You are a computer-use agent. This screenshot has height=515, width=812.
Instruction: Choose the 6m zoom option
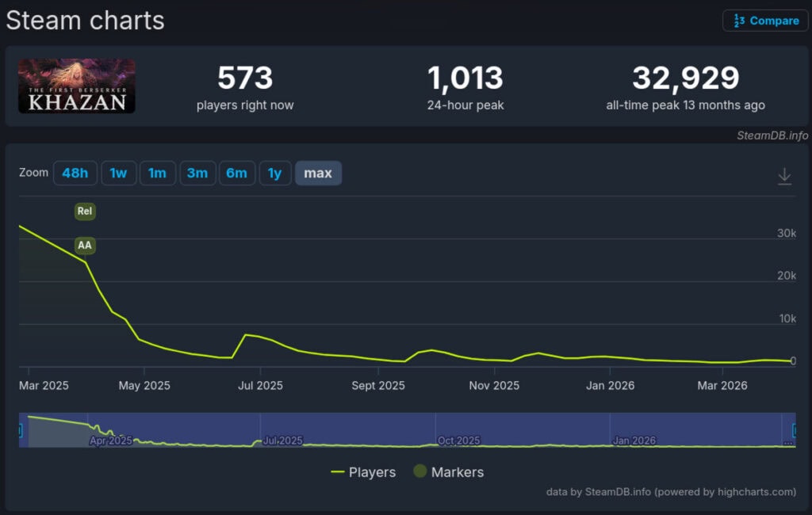(x=236, y=173)
